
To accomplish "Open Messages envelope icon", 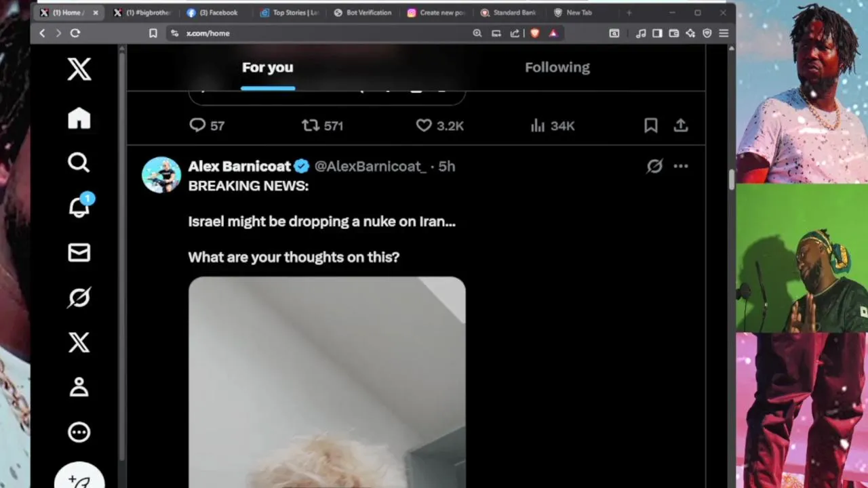I will 79,253.
